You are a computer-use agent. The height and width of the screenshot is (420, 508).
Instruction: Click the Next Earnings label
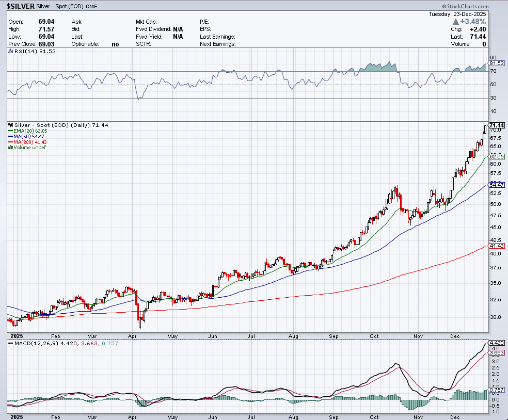point(218,44)
